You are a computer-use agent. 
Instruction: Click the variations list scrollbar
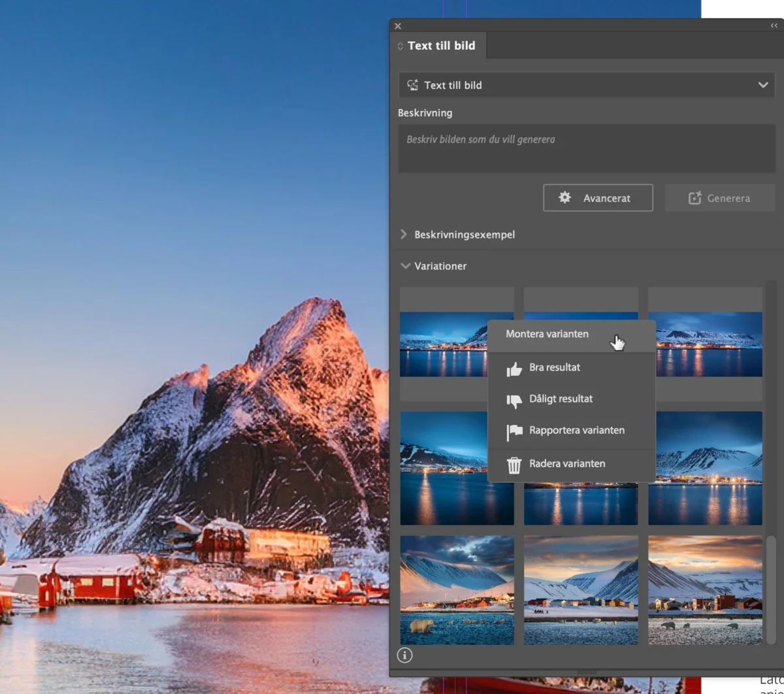tap(771, 591)
